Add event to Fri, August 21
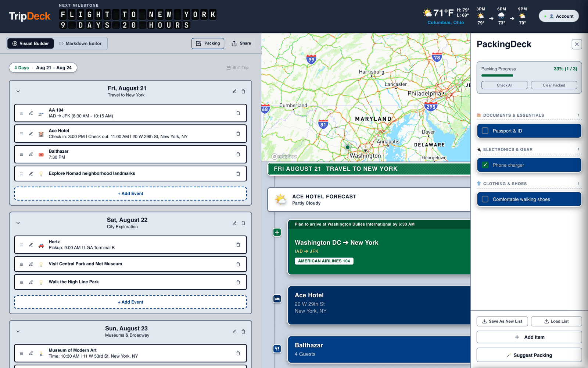 [x=130, y=194]
